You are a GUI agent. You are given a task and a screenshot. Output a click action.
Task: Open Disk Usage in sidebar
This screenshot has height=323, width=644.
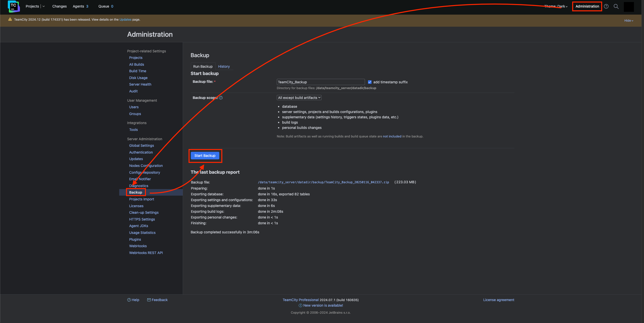coord(138,78)
